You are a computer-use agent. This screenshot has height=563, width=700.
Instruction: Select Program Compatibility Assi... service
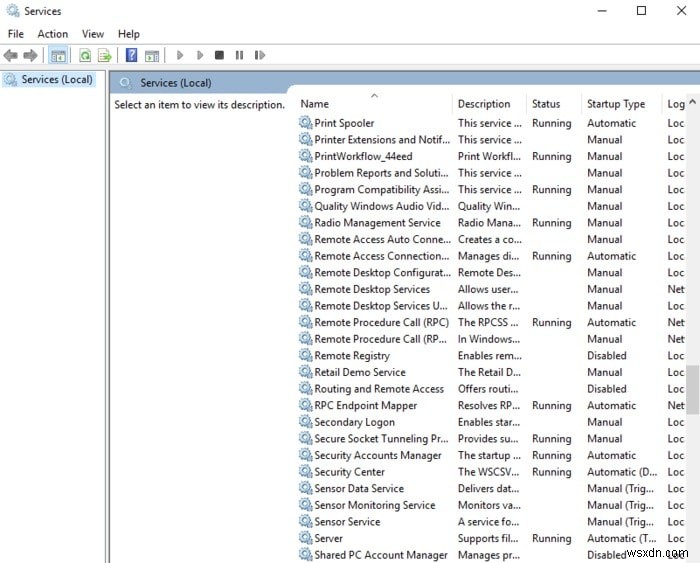[x=381, y=189]
